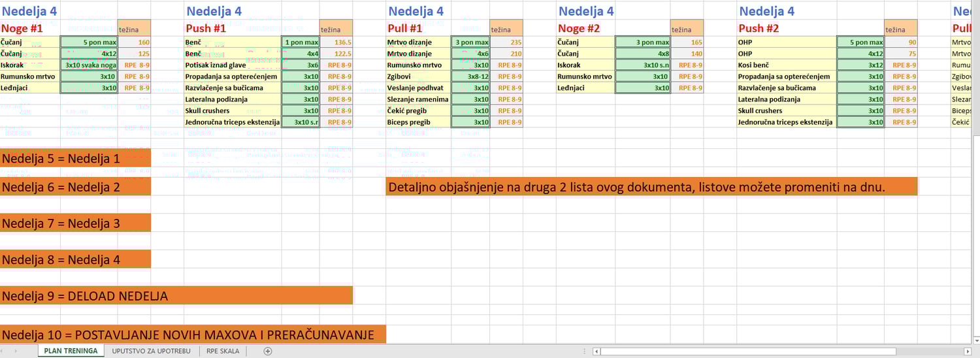Open the UPUTSTVO ZA UPOTREBU sheet tab
Image resolution: width=980 pixels, height=358 pixels.
[x=152, y=351]
